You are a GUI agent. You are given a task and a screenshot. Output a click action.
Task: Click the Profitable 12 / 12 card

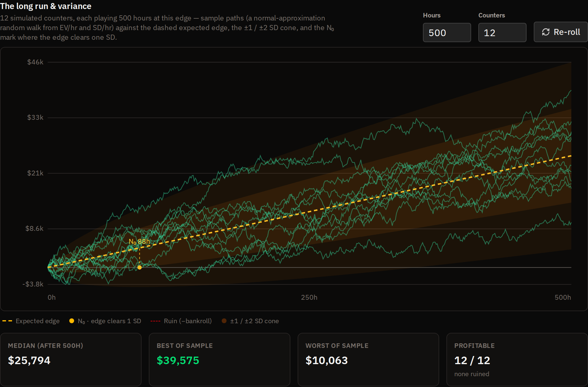pos(517,359)
